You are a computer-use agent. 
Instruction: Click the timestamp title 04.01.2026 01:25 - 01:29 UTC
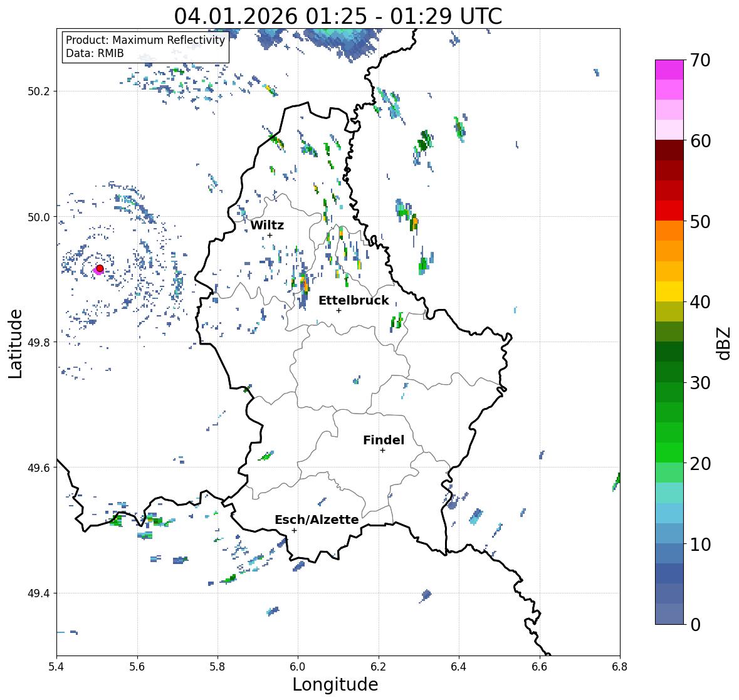(338, 16)
